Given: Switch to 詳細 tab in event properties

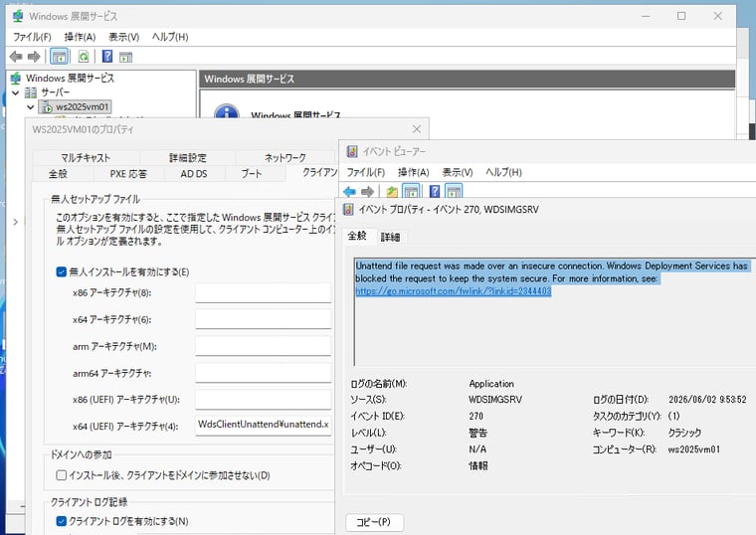Looking at the screenshot, I should tap(390, 237).
